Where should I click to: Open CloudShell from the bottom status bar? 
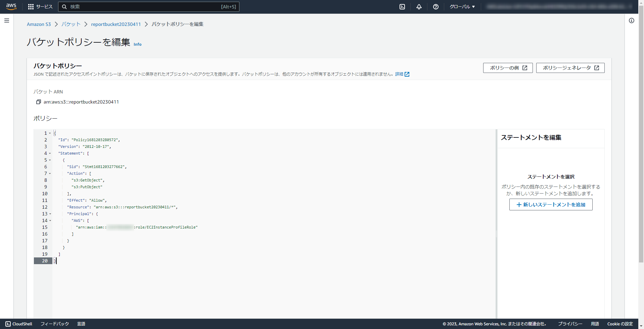(x=18, y=324)
